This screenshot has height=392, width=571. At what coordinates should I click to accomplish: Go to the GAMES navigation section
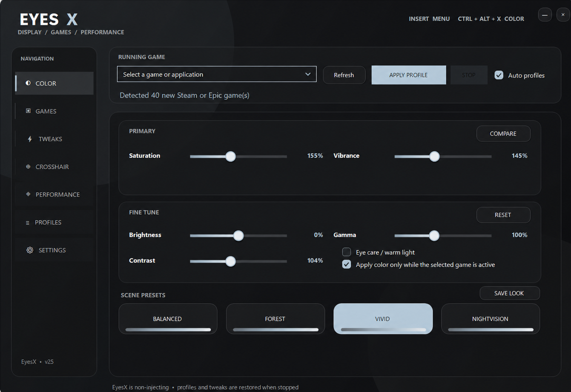[x=54, y=111]
